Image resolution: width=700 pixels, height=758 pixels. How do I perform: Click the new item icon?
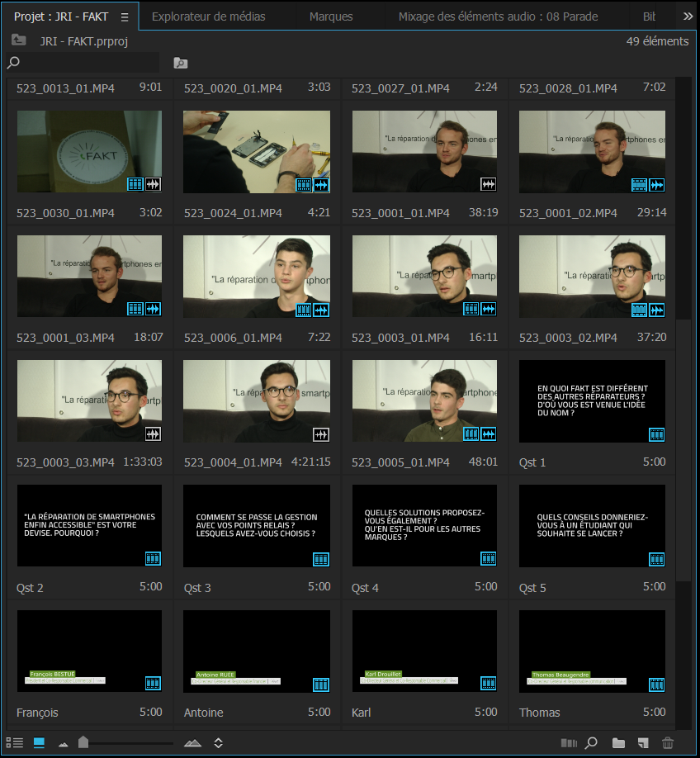pos(643,743)
